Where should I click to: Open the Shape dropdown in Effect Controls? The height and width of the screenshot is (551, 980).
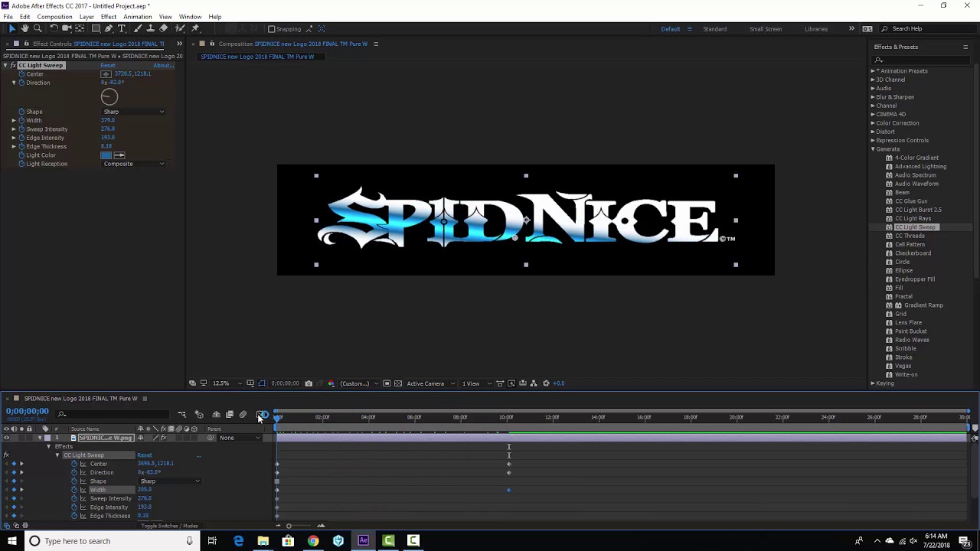click(x=134, y=112)
